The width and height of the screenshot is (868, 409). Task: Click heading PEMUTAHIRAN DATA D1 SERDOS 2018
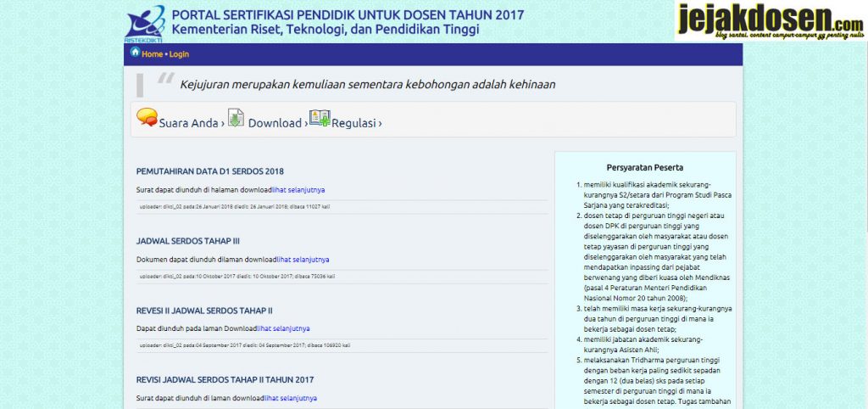[210, 171]
